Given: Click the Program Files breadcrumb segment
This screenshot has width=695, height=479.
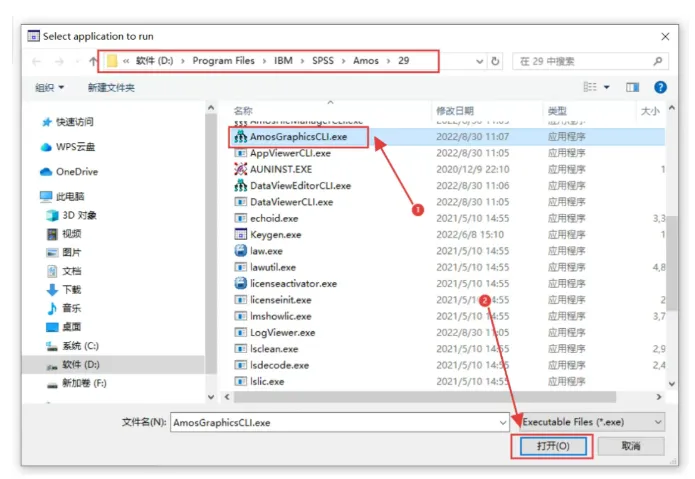Looking at the screenshot, I should pyautogui.click(x=223, y=61).
